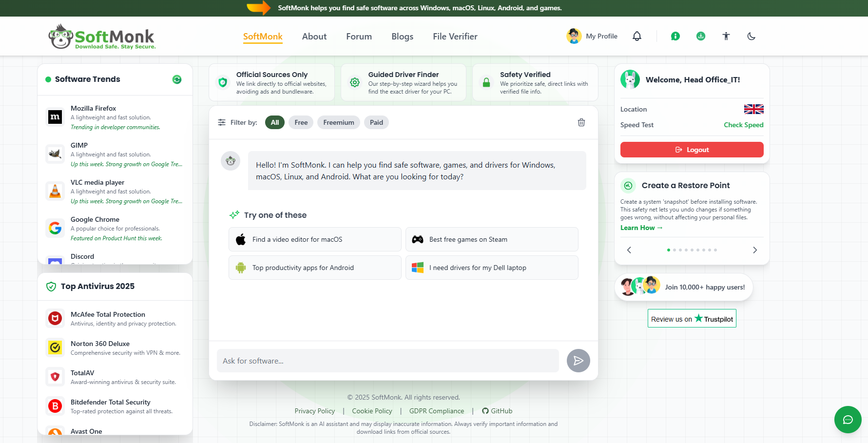868x443 pixels.
Task: Click the UK flag next to Location
Action: click(753, 109)
